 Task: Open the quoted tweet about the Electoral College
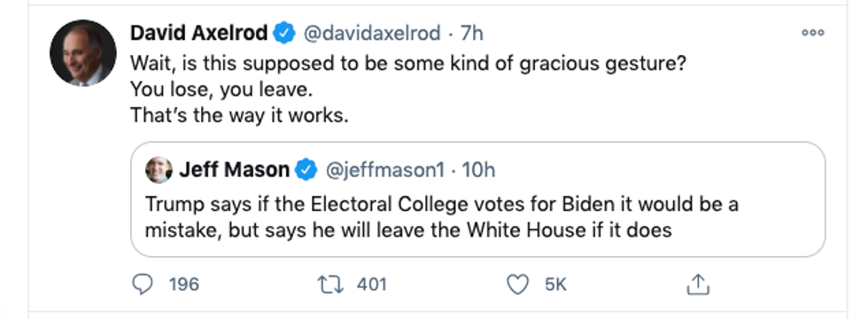click(x=477, y=199)
